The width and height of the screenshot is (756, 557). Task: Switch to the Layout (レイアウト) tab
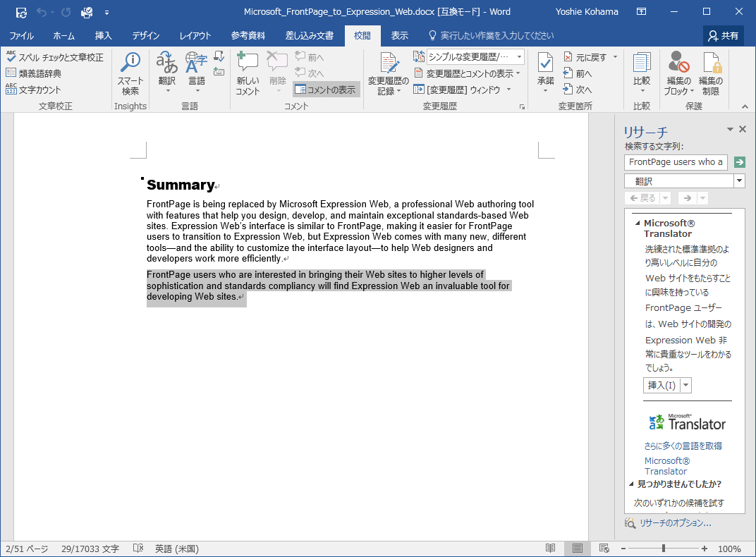(x=195, y=36)
